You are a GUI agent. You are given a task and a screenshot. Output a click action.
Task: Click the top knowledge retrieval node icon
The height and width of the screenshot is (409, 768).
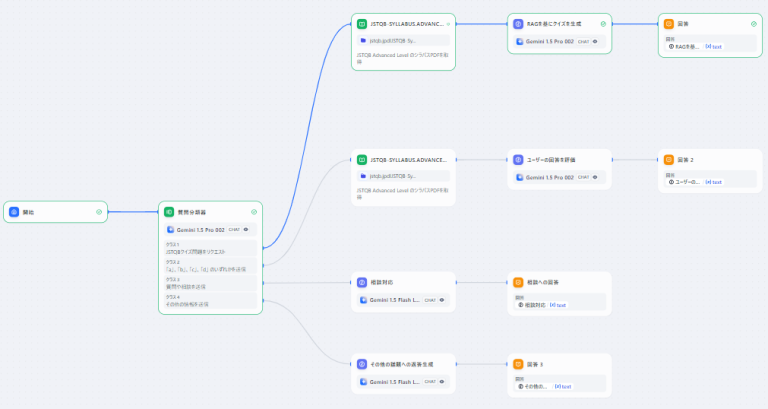[x=363, y=23]
